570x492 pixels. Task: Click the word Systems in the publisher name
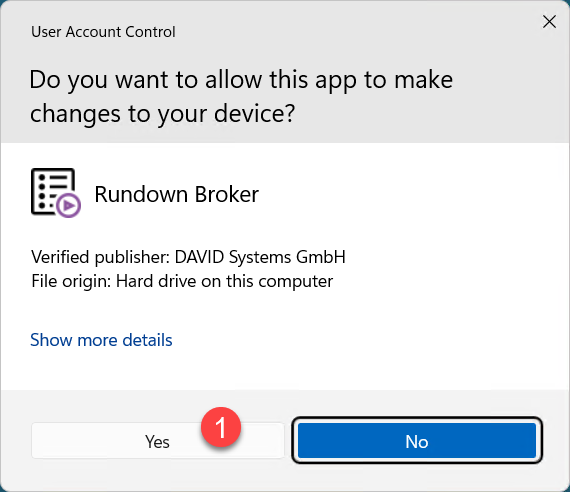[260, 257]
